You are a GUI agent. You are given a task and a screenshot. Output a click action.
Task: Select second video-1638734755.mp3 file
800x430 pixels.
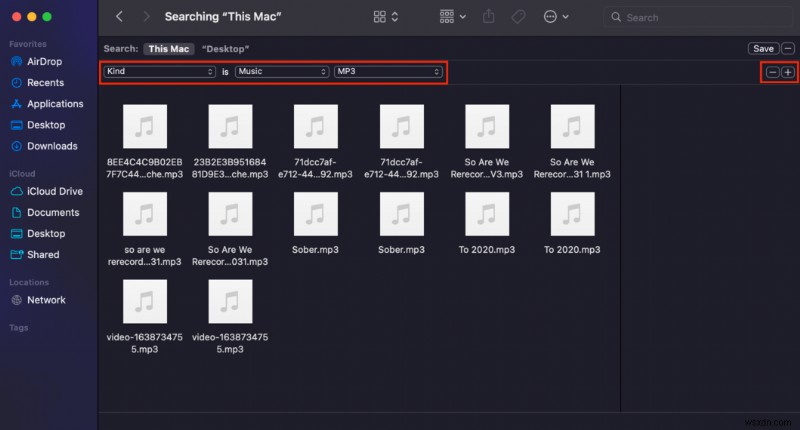[230, 317]
